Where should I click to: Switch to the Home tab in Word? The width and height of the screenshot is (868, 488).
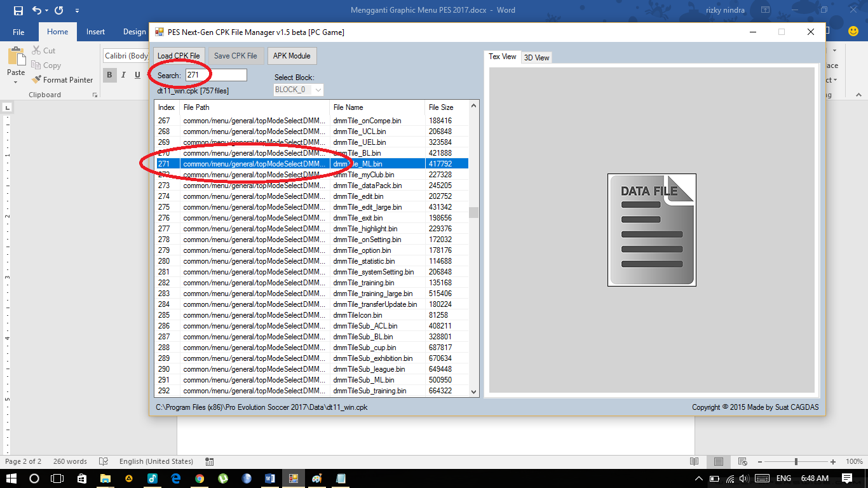(57, 32)
